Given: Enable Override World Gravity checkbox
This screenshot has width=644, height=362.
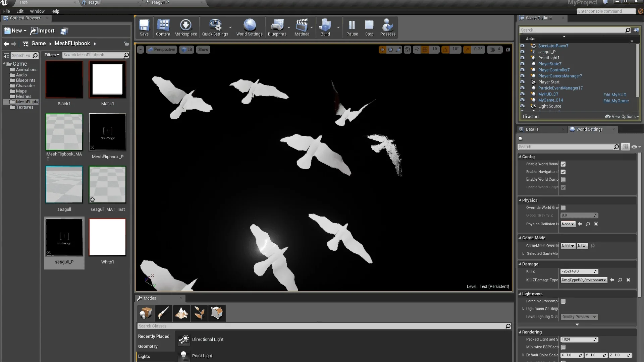Looking at the screenshot, I should click(x=563, y=207).
